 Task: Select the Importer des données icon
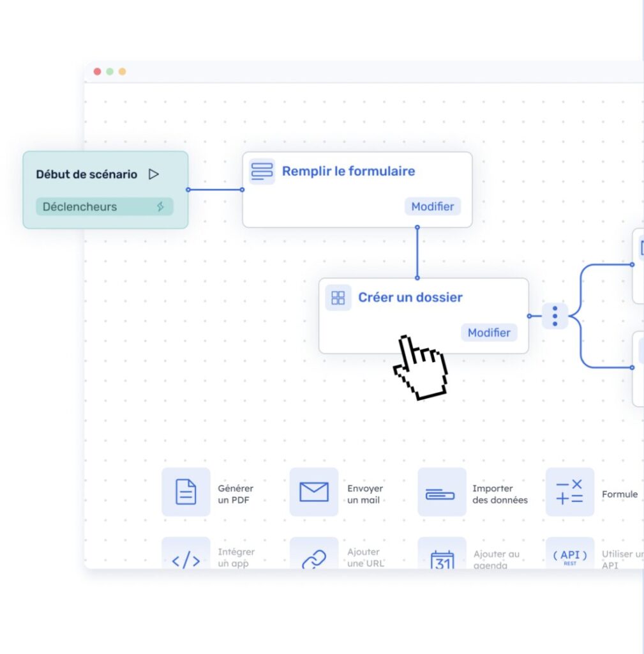tap(442, 492)
